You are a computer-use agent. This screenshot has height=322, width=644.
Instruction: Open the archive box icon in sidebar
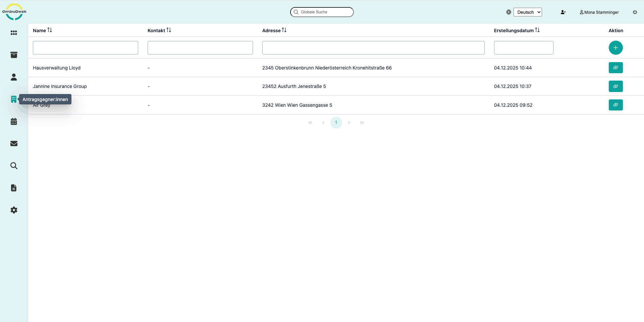pyautogui.click(x=14, y=55)
